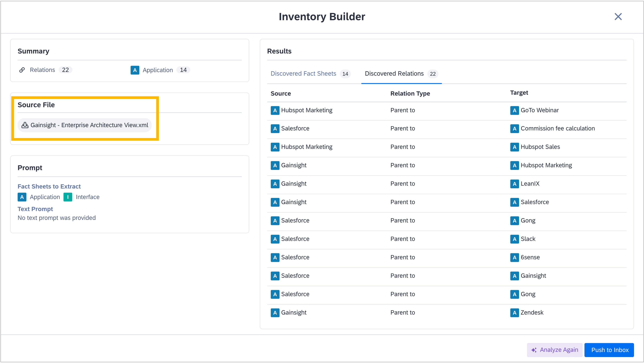Click app icon beside Hubspot Marketing target
Screen dimensions: 644x363
515,165
